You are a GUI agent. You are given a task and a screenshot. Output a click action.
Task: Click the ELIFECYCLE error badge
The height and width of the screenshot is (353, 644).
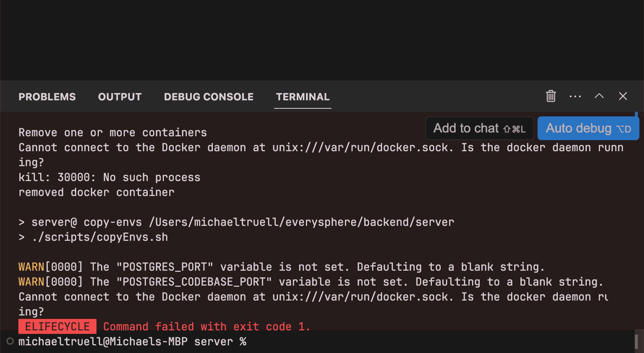[x=50, y=326]
